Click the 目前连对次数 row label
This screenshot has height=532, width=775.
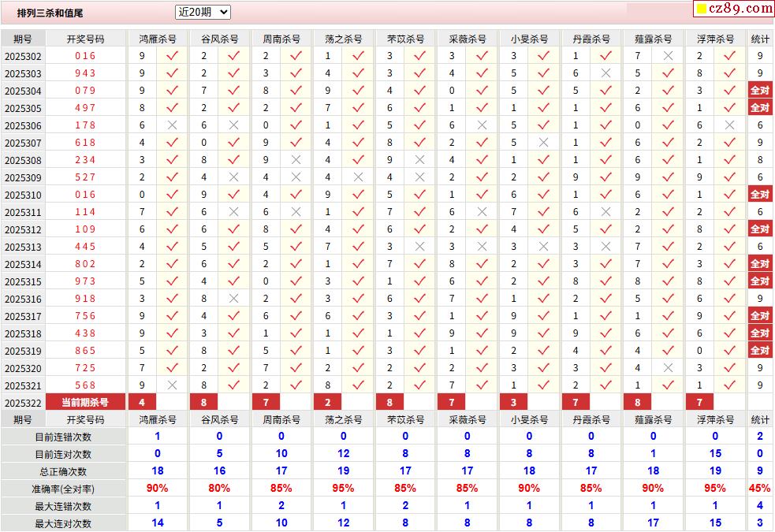[x=63, y=454]
